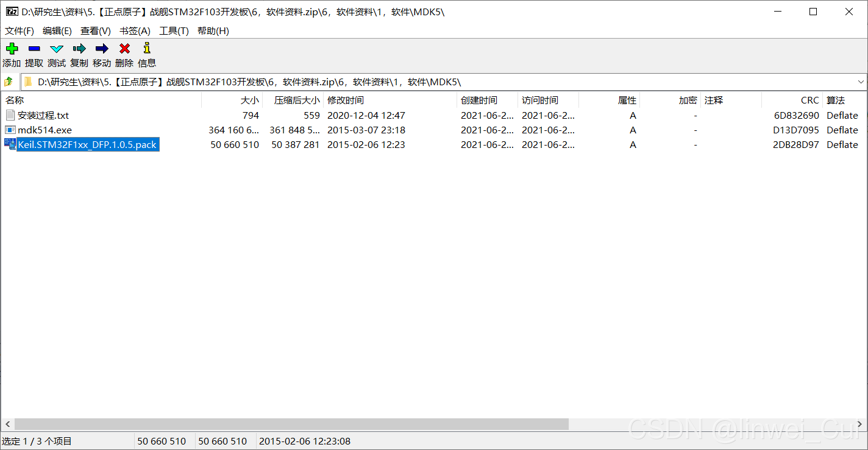868x450 pixels.
Task: Click status bar text 选定 1 / 3 个项目
Action: (x=37, y=441)
